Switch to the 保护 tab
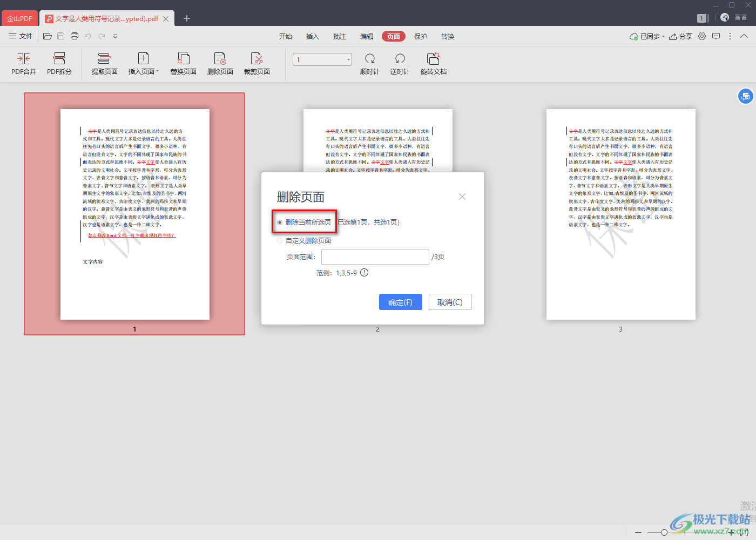The image size is (756, 540). pyautogui.click(x=421, y=36)
